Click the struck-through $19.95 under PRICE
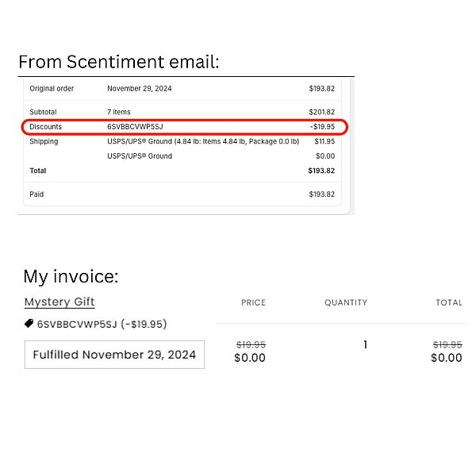Image resolution: width=476 pixels, height=476 pixels. [x=251, y=344]
